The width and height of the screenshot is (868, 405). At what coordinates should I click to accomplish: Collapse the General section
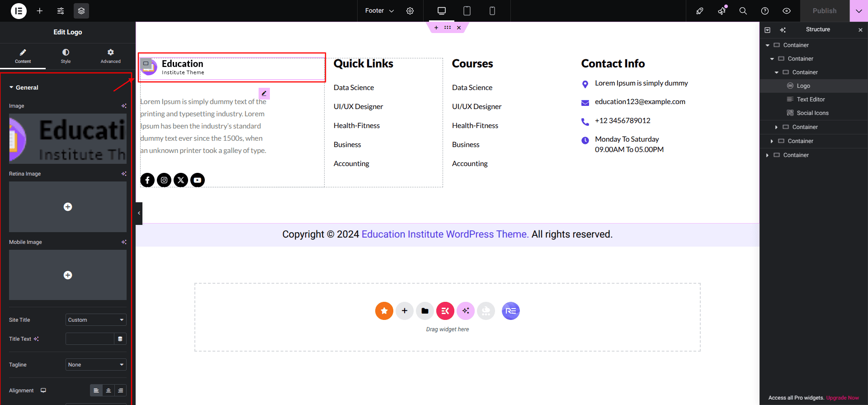(x=24, y=87)
